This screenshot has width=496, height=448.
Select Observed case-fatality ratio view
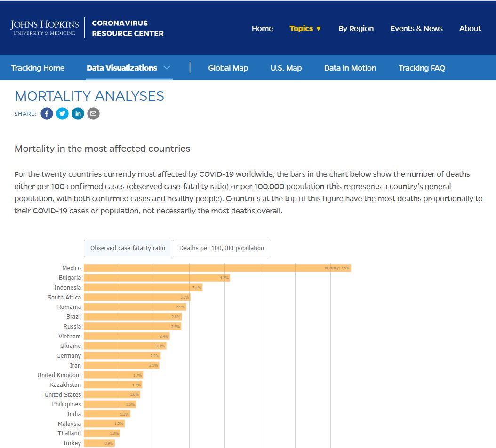tap(128, 248)
